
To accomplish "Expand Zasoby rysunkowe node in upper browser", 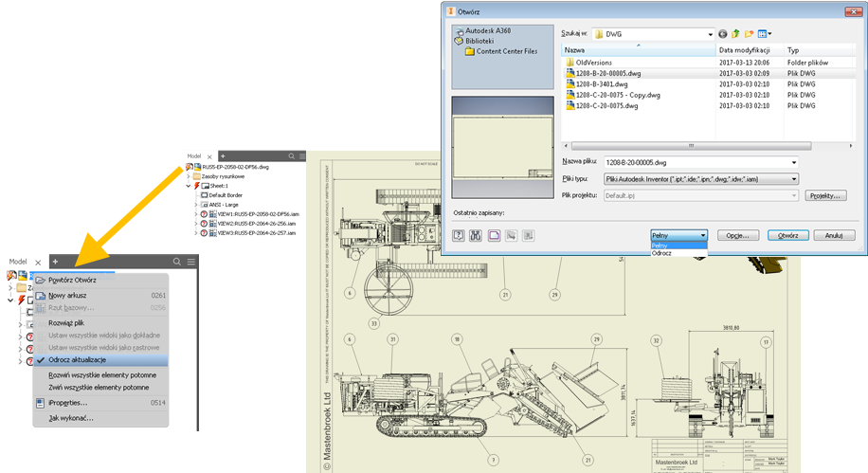I will pos(189,176).
